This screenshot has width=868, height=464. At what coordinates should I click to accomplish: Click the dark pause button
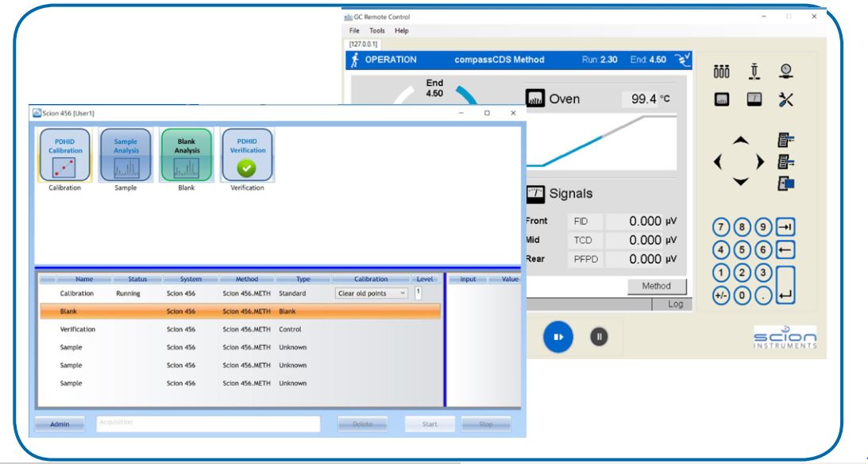(599, 337)
